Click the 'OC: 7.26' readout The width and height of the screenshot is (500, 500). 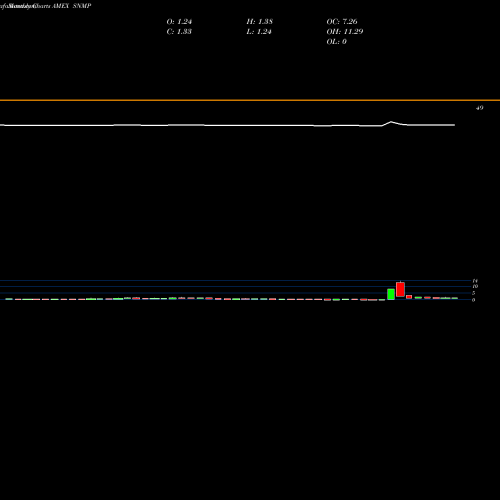coord(342,22)
